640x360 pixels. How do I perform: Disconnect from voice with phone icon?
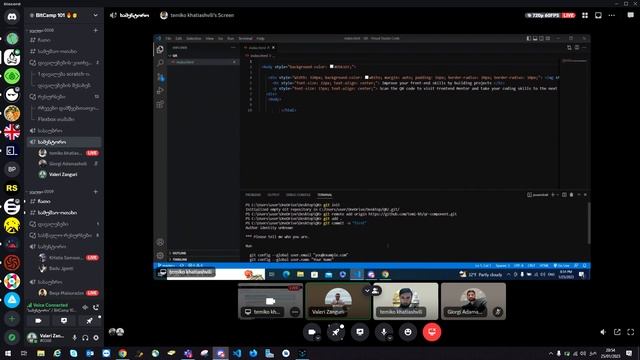coord(96,307)
